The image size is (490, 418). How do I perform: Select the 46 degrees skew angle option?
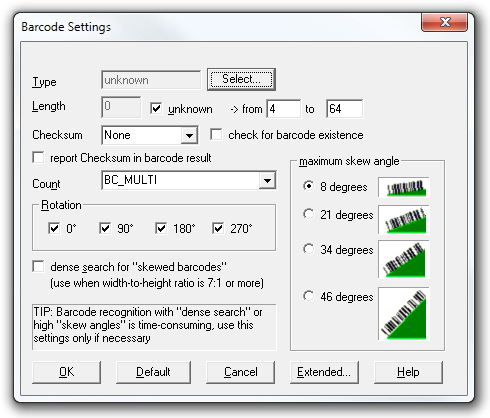(309, 296)
